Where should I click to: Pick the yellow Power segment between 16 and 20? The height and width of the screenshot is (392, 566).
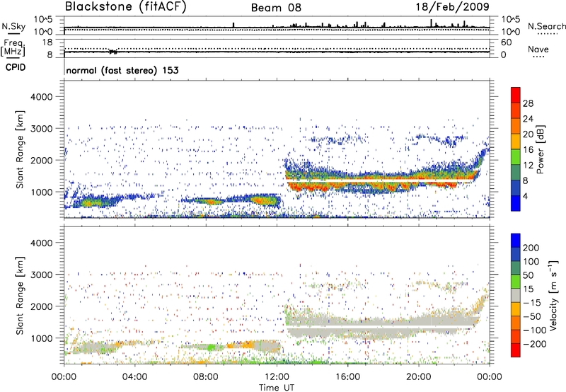[516, 142]
